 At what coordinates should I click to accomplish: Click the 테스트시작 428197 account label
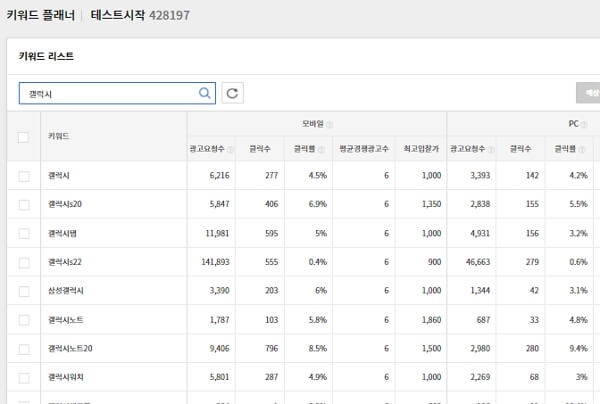click(x=140, y=15)
